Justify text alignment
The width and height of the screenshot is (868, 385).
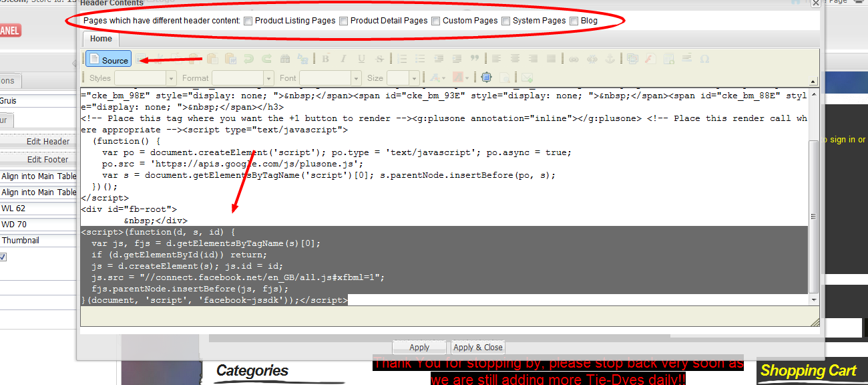551,59
